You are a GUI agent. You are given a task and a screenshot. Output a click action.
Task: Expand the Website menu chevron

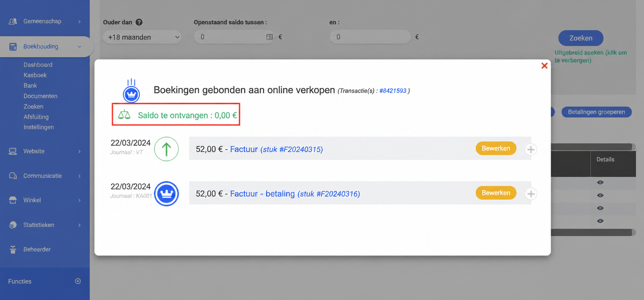(80, 151)
